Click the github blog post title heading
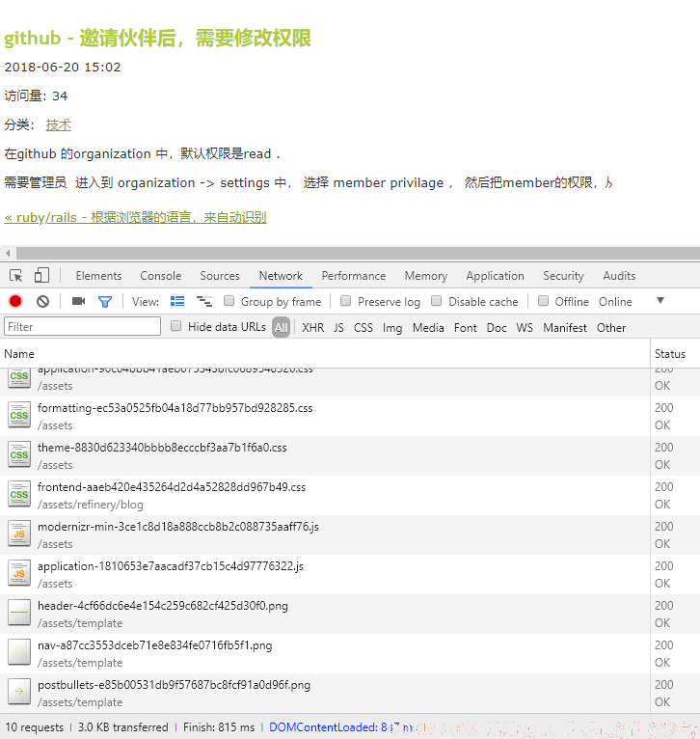Image resolution: width=700 pixels, height=739 pixels. tap(157, 39)
